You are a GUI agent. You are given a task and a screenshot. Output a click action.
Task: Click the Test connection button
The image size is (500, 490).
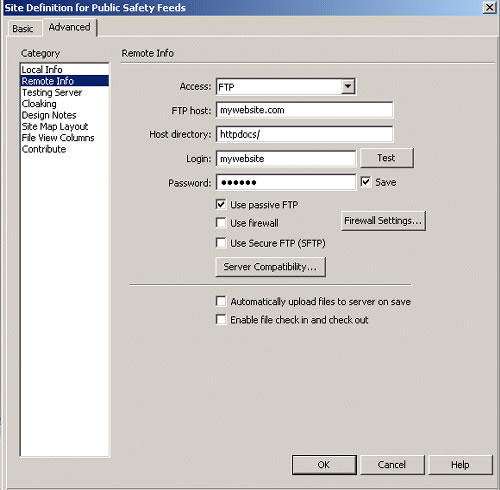(x=387, y=158)
